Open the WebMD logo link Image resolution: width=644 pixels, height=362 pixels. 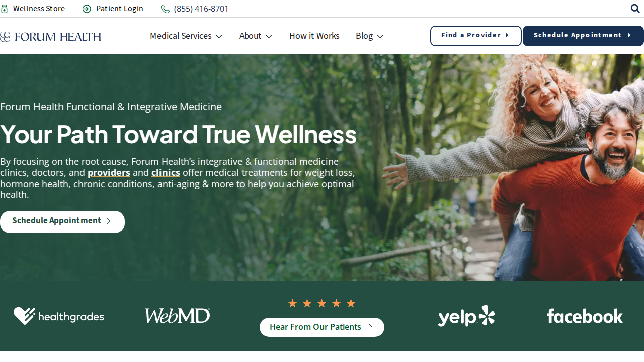coord(177,316)
